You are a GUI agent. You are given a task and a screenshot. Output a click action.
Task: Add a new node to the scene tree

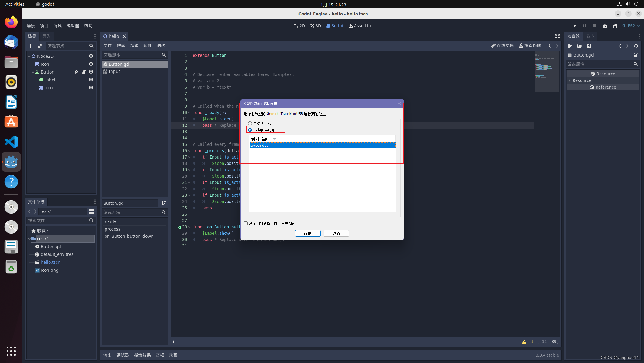31,46
